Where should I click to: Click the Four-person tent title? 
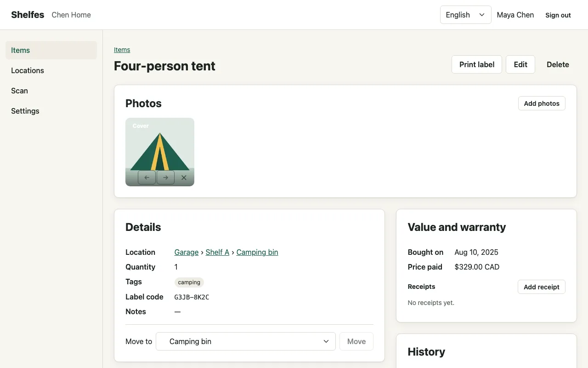point(164,66)
